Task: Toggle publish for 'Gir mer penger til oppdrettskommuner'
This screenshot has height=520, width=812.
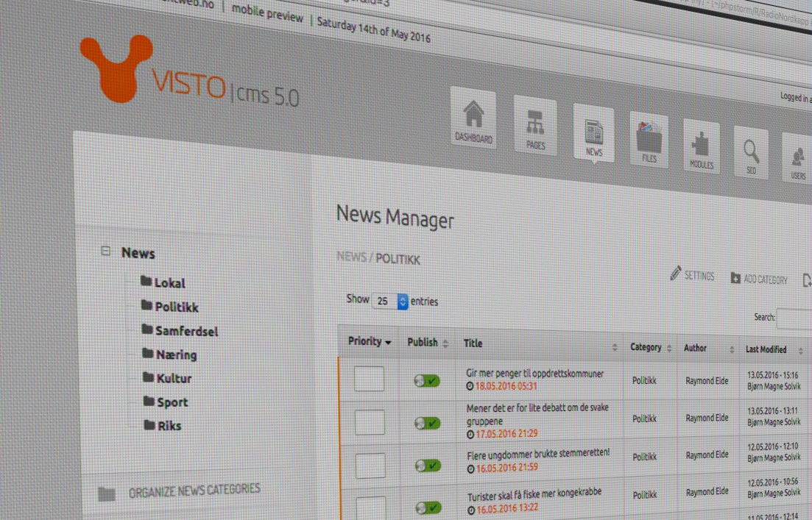Action: [x=427, y=381]
